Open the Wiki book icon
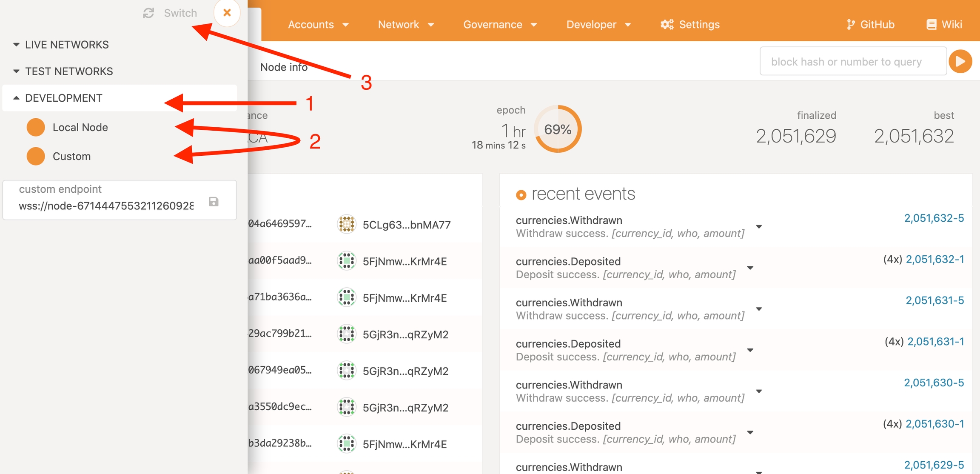 (x=931, y=25)
